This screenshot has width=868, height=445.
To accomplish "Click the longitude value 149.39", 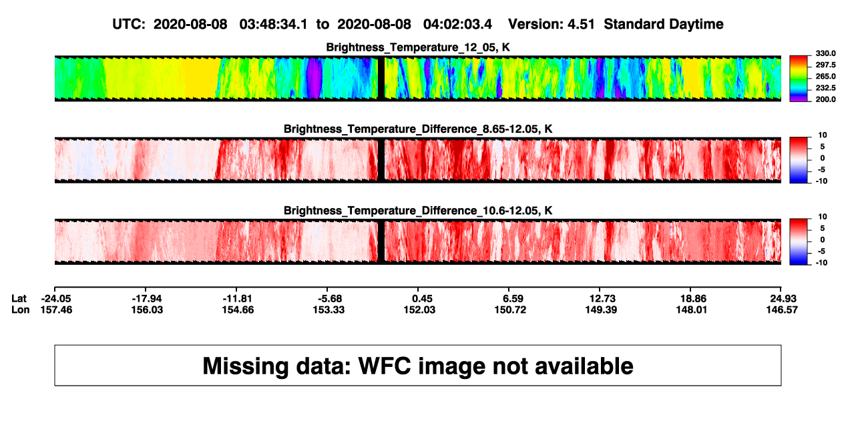I will (x=602, y=310).
